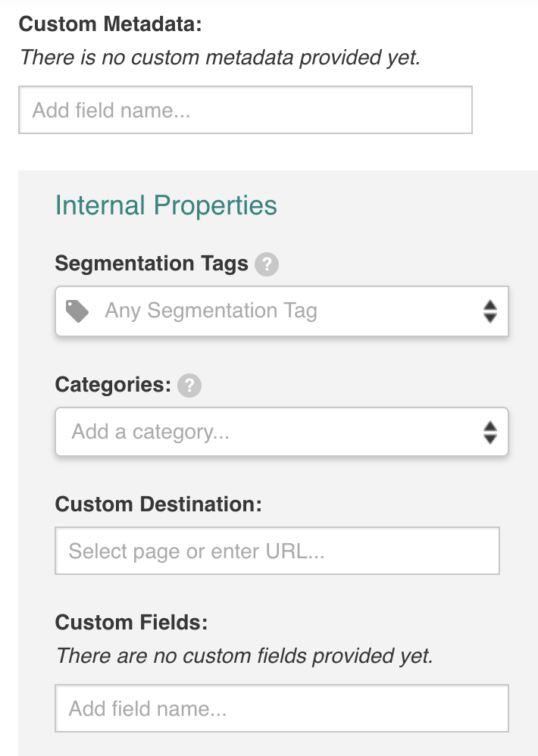Click the no custom fields provided message
538x756 pixels.
[245, 656]
